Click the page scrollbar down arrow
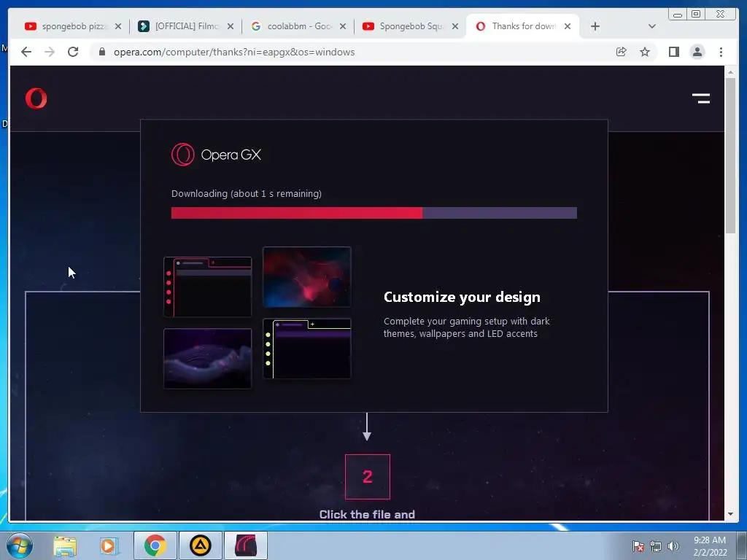 click(730, 514)
